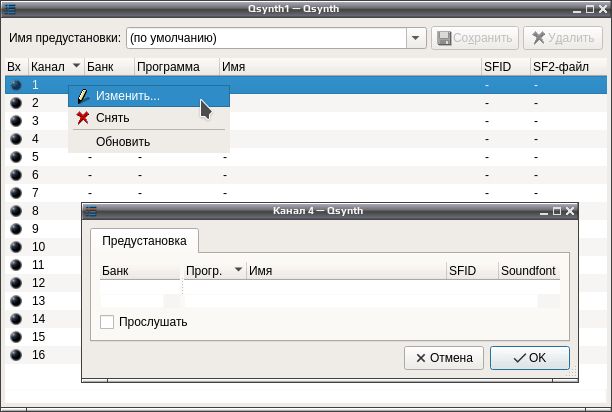Click the preset name text field
The image size is (612, 412).
[266, 38]
